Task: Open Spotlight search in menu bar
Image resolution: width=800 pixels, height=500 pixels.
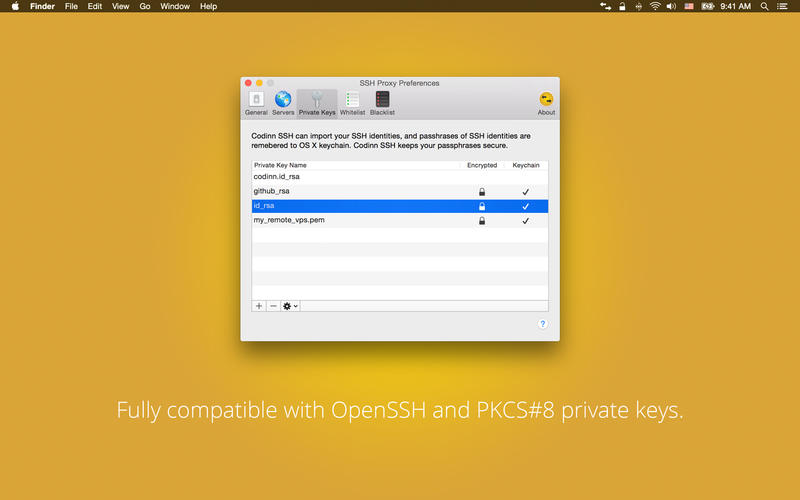Action: tap(765, 6)
